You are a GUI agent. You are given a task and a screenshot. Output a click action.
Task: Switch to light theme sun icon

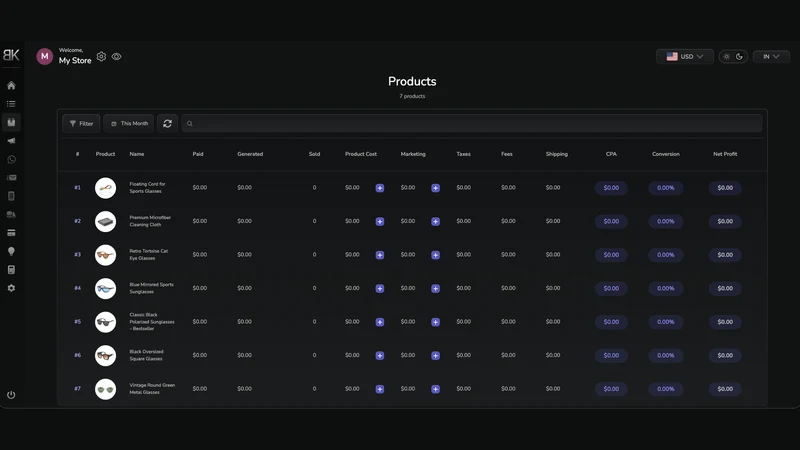pyautogui.click(x=727, y=57)
